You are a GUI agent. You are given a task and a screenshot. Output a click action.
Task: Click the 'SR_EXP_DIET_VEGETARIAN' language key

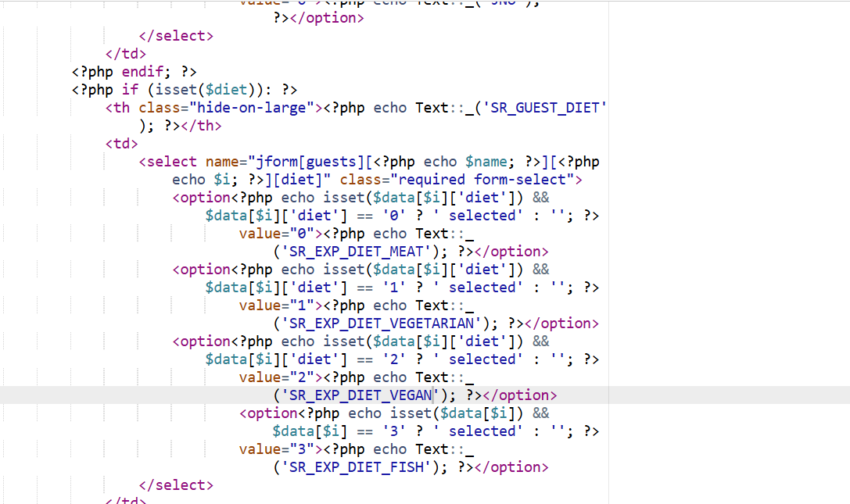pyautogui.click(x=381, y=323)
